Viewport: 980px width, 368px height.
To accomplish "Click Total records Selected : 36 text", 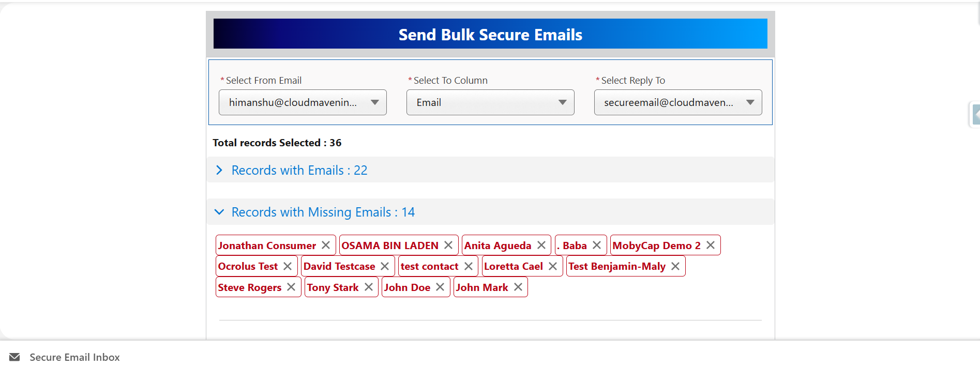I will pos(277,143).
